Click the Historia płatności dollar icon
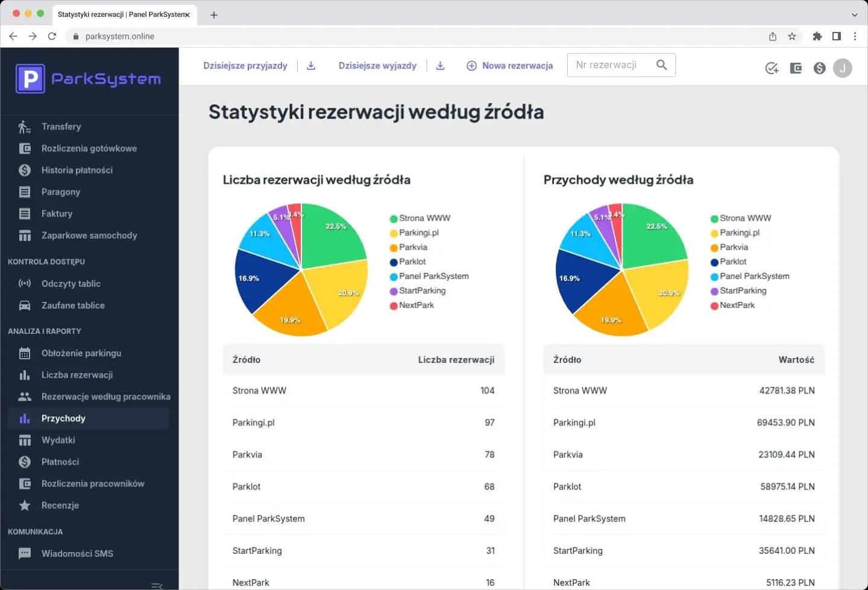868x590 pixels. [25, 170]
